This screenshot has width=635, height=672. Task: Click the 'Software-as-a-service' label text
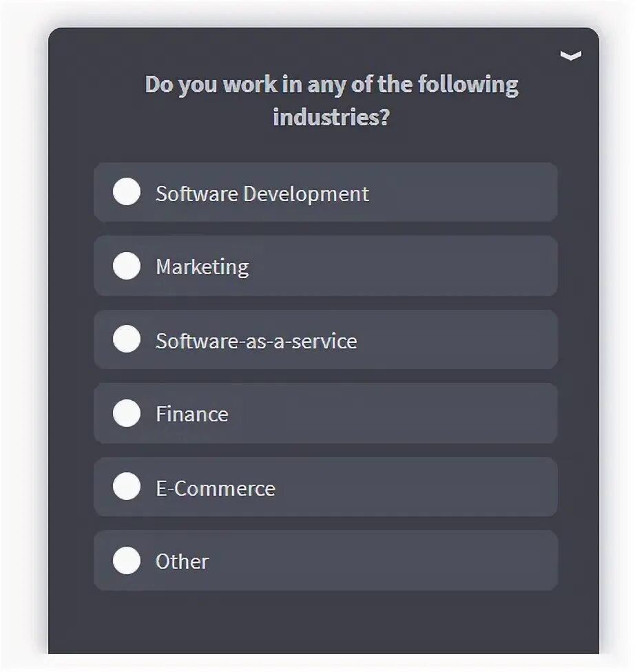(256, 342)
